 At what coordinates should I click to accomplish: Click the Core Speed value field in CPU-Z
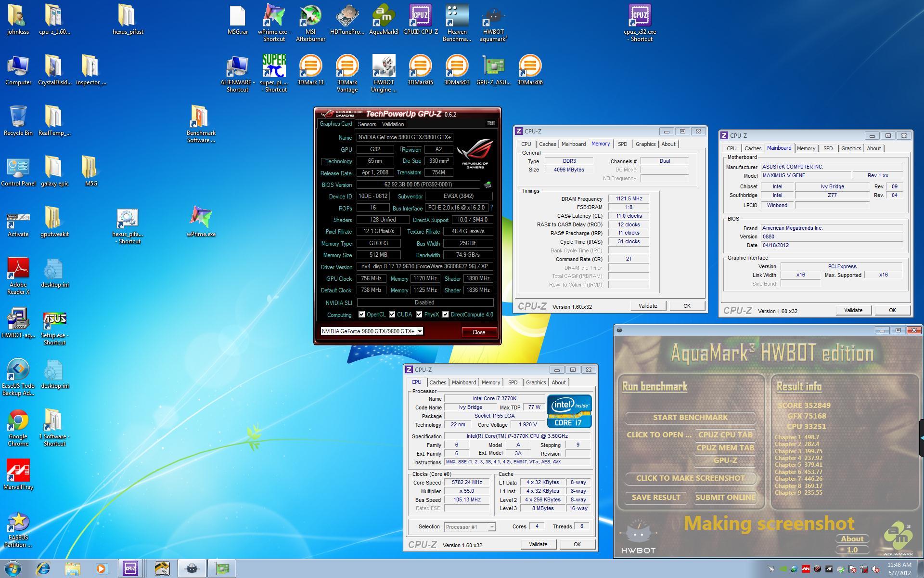tap(467, 483)
